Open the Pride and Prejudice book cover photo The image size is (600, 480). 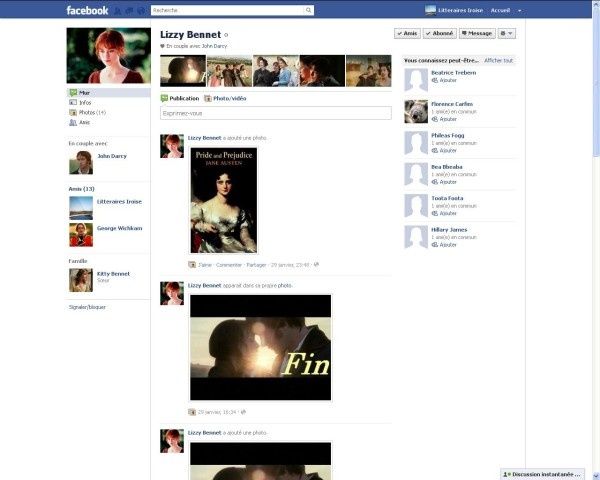(x=223, y=200)
